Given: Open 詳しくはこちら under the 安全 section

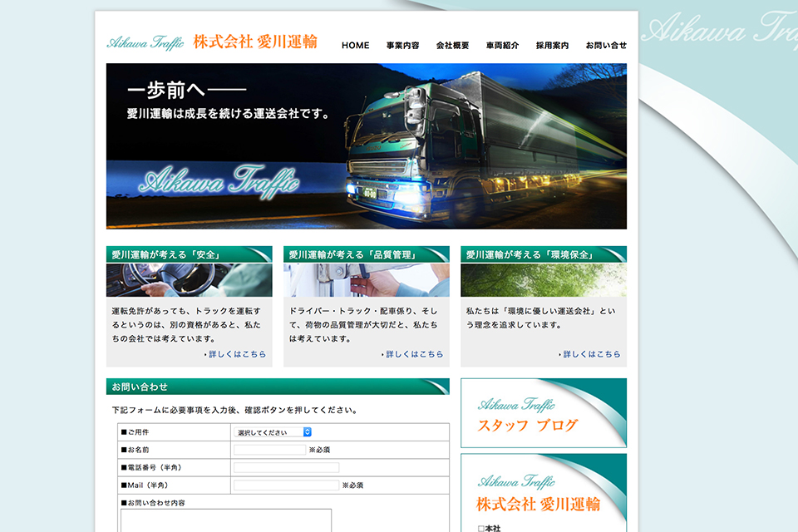Looking at the screenshot, I should click(x=237, y=354).
